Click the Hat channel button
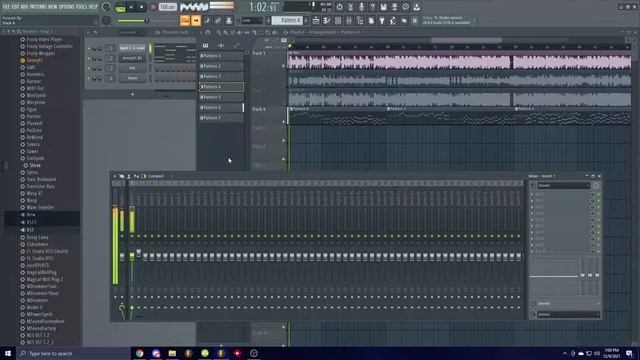The image size is (640, 360). pos(132,68)
